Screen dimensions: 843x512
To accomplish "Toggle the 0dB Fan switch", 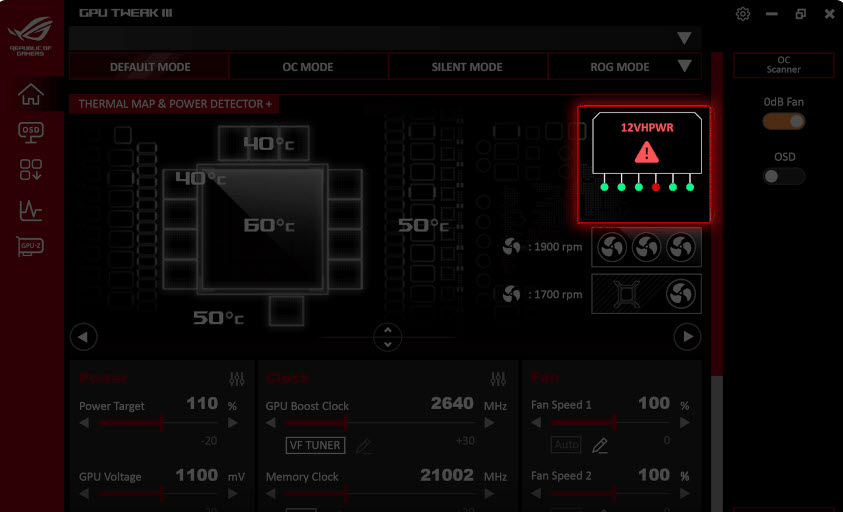I will pyautogui.click(x=784, y=121).
